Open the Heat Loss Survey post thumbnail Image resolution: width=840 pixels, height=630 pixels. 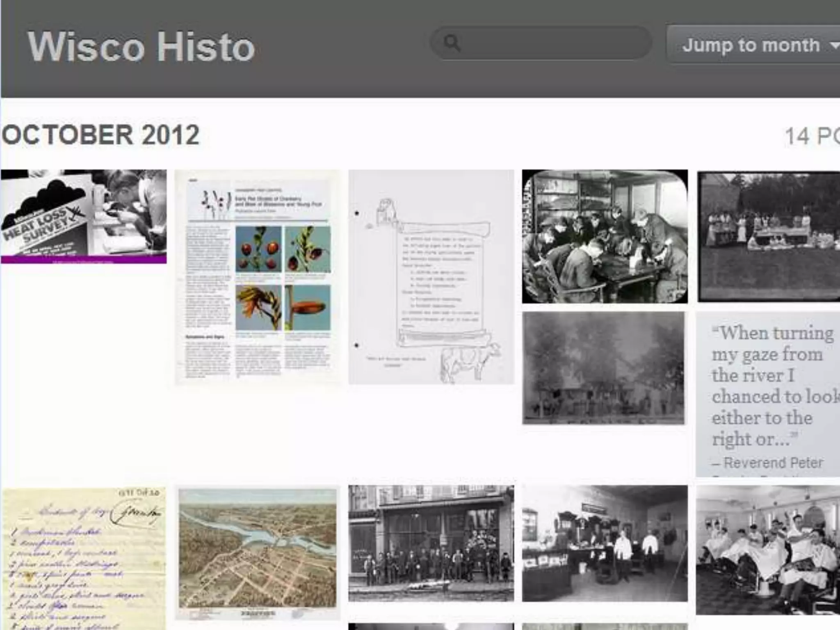(84, 216)
